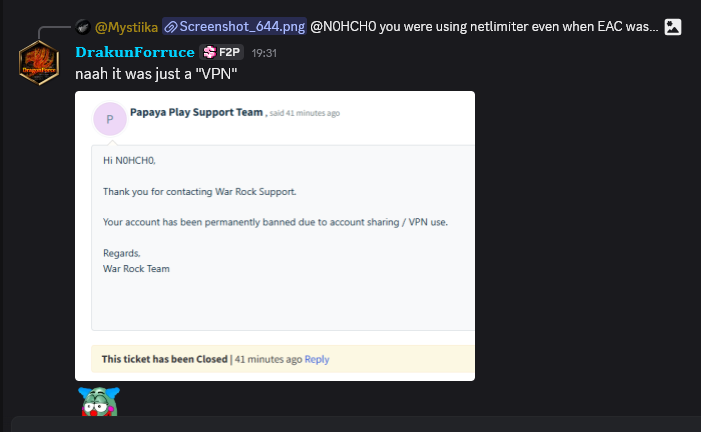Click the paperclip icon beside Screenshot_644.png
The width and height of the screenshot is (701, 432).
[x=170, y=27]
